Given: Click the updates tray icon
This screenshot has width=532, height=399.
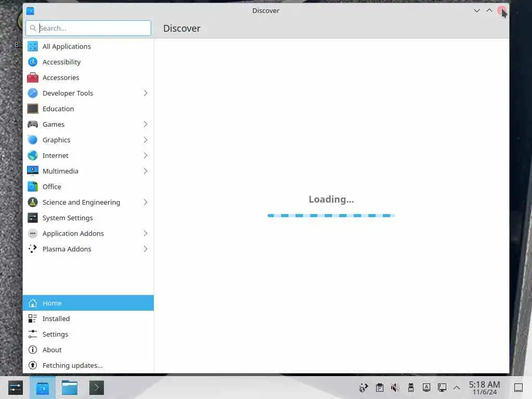Looking at the screenshot, I should coord(364,388).
